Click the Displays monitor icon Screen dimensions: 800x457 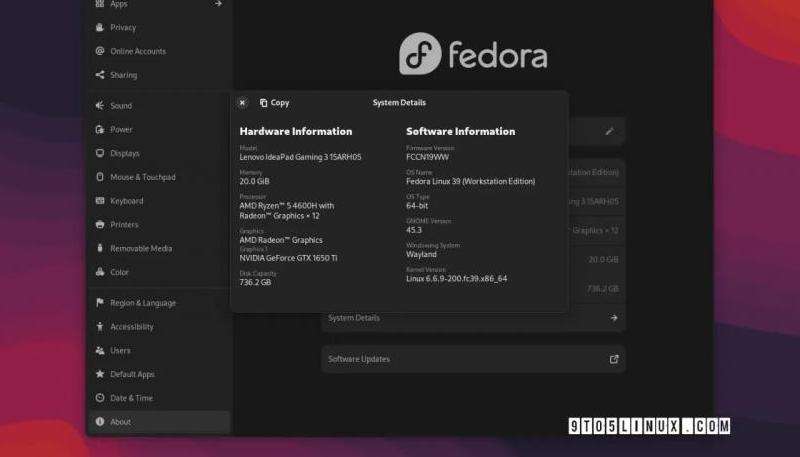pyautogui.click(x=100, y=154)
